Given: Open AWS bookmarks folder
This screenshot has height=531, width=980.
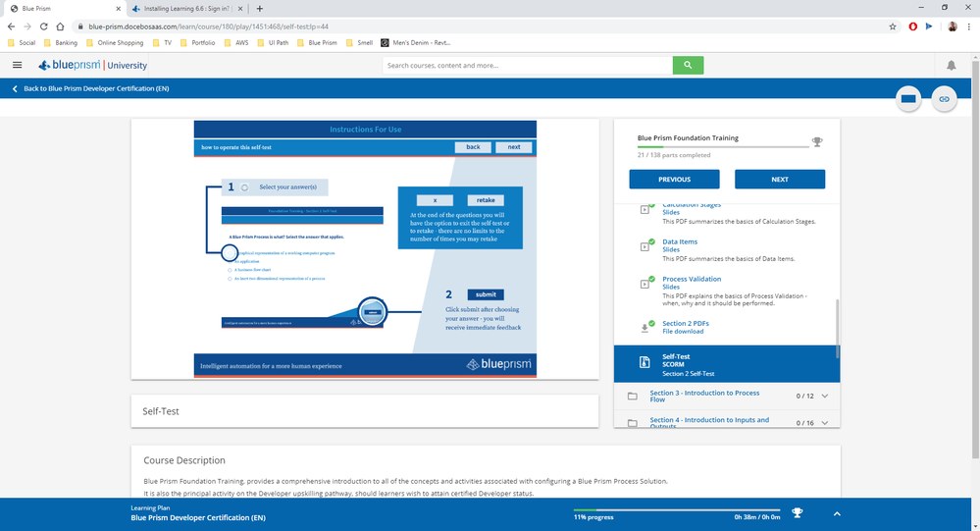Looking at the screenshot, I should coord(235,43).
